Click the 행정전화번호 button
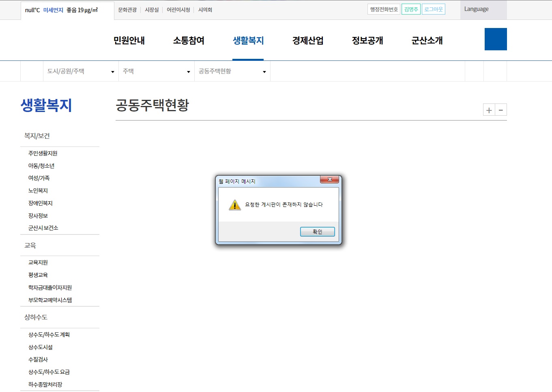552x392 pixels. (x=384, y=9)
